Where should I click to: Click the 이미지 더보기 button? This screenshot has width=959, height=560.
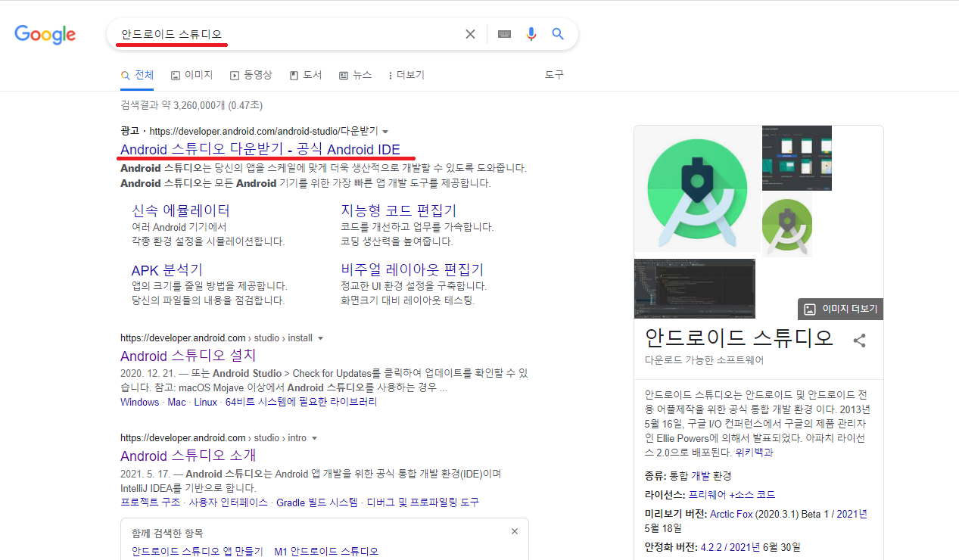(x=840, y=310)
